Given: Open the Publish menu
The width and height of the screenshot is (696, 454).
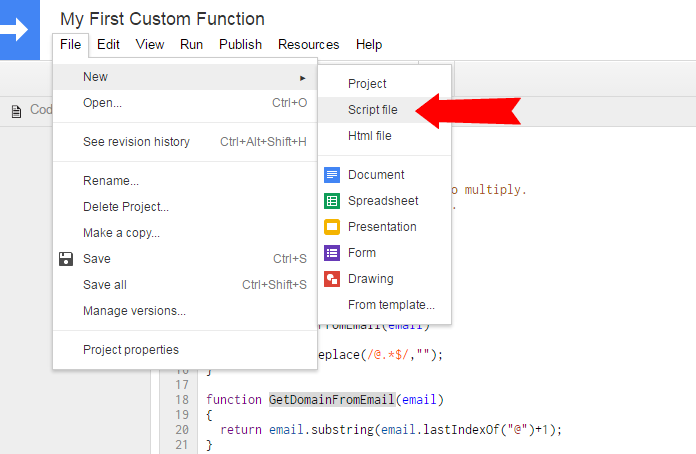Looking at the screenshot, I should 240,44.
